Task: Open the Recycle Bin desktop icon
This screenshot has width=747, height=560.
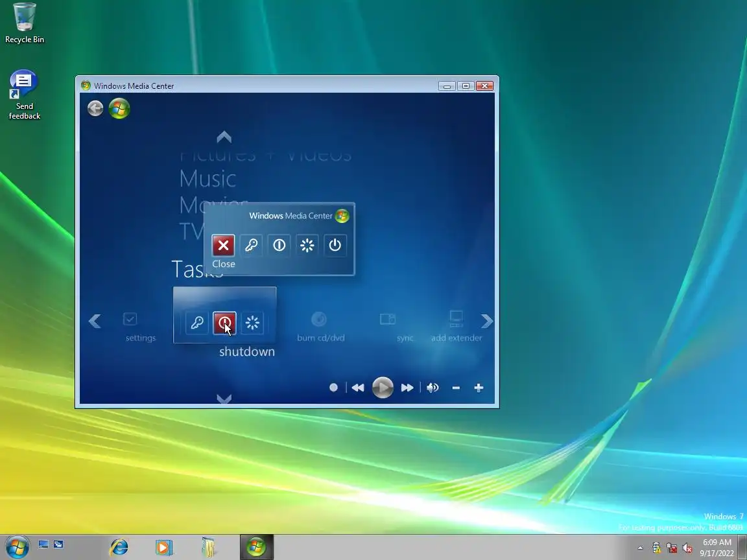Action: click(24, 23)
